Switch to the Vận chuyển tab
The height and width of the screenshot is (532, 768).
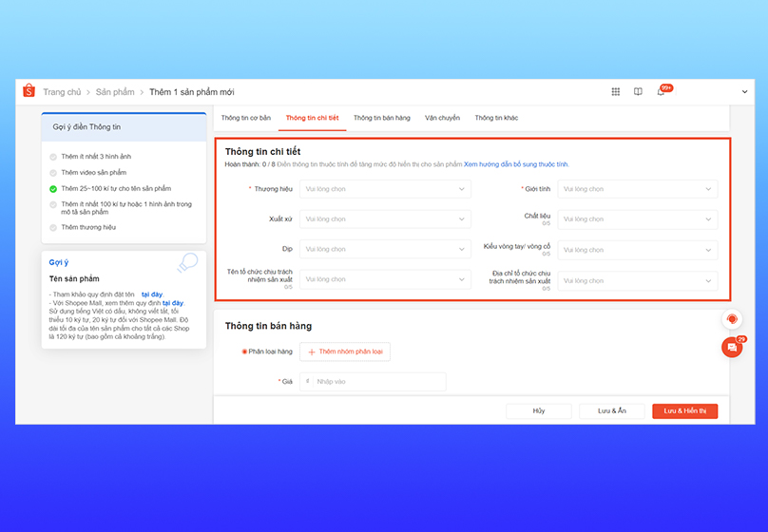[x=442, y=118]
